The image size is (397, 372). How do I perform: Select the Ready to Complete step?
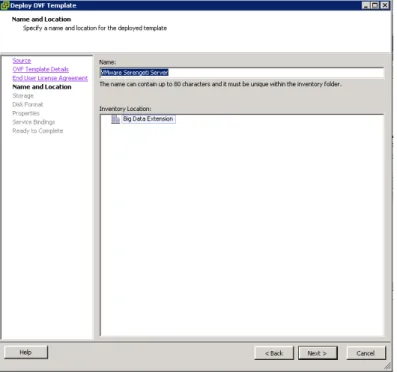pyautogui.click(x=38, y=131)
